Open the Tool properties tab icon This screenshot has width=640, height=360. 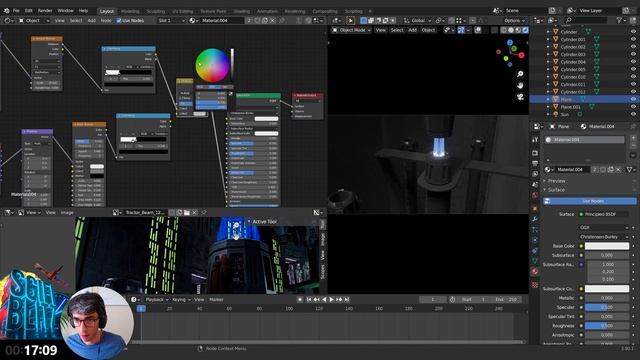point(535,140)
